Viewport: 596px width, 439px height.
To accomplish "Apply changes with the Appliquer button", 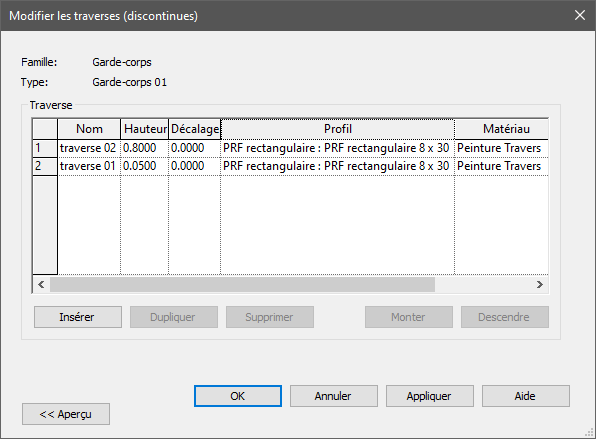I will click(430, 396).
